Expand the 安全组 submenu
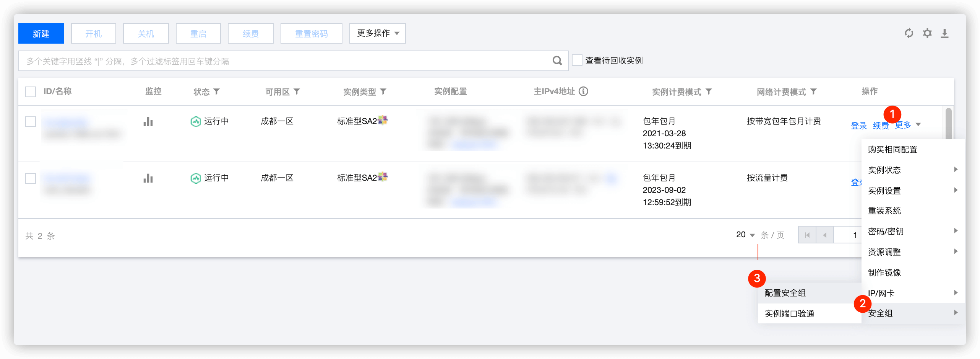 pyautogui.click(x=913, y=313)
